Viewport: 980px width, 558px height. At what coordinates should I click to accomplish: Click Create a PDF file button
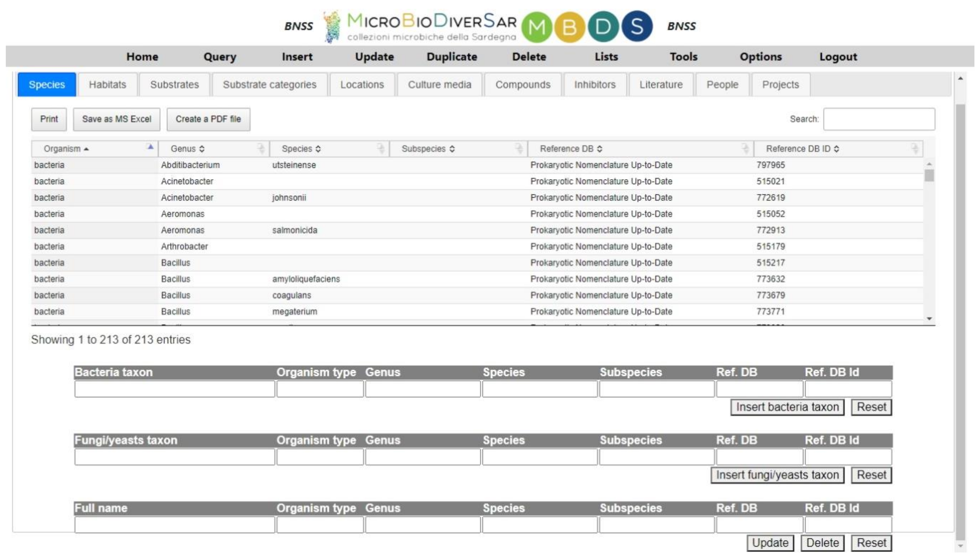click(x=208, y=119)
